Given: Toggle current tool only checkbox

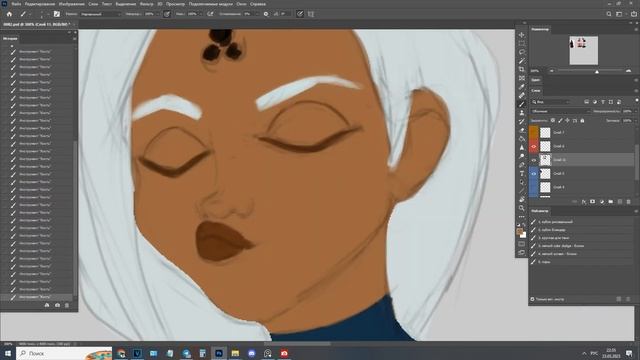Looking at the screenshot, I should coord(532,299).
